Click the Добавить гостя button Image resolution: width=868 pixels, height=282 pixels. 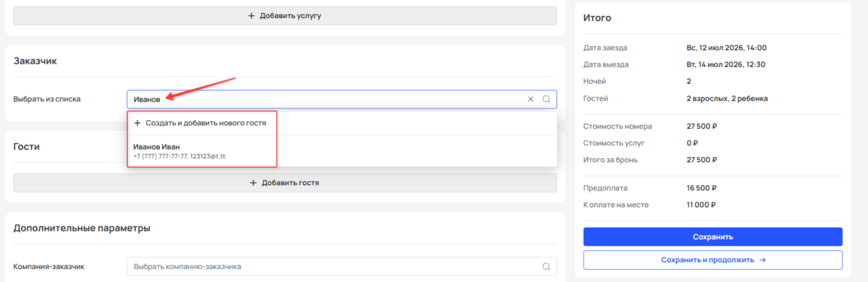pyautogui.click(x=285, y=183)
